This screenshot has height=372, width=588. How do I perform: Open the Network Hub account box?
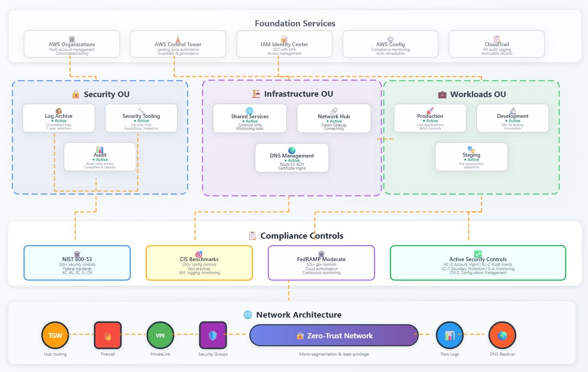click(334, 118)
